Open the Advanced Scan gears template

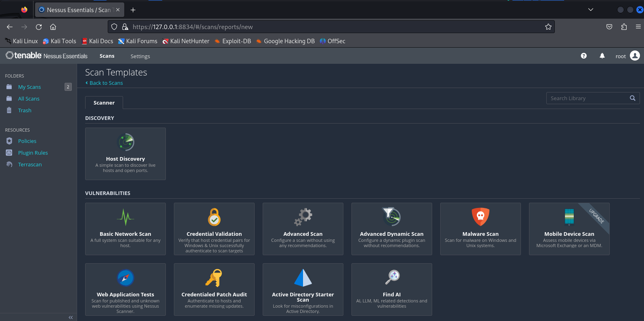point(303,229)
